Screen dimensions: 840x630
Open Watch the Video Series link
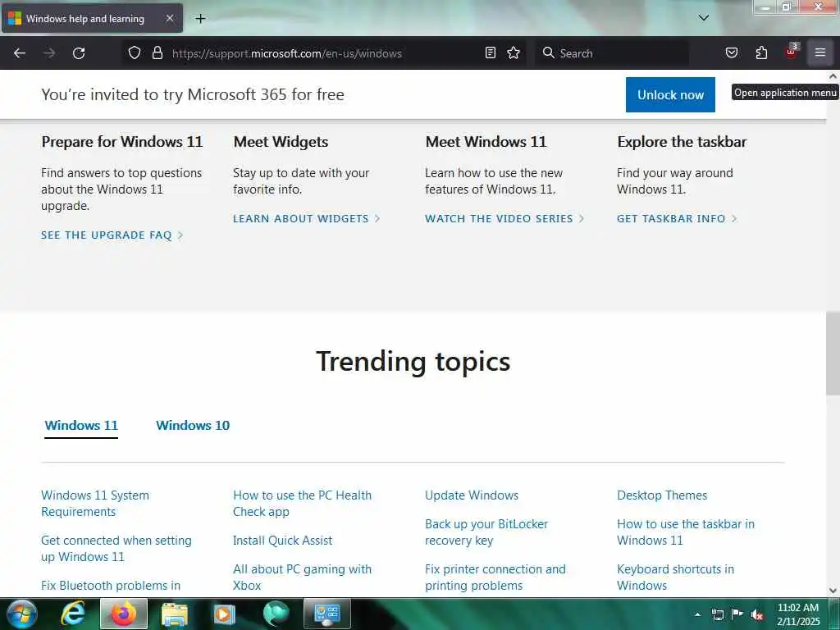tap(504, 218)
